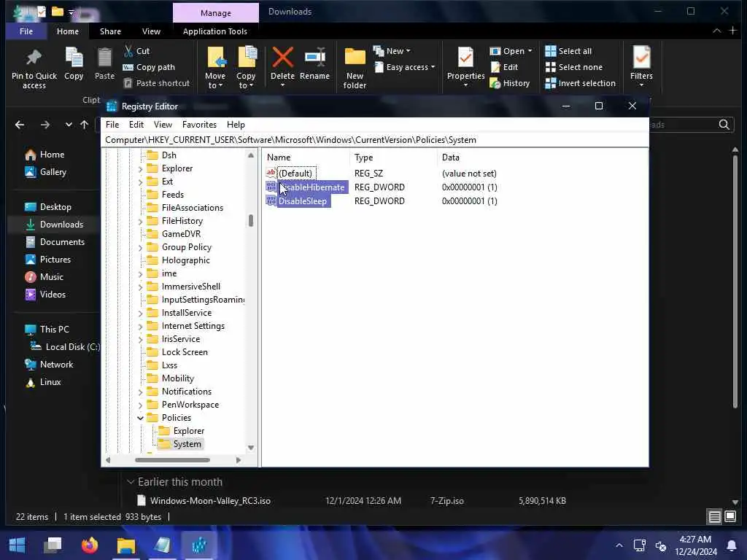Collapse the Earlier this month group
The image size is (747, 560).
click(x=130, y=483)
